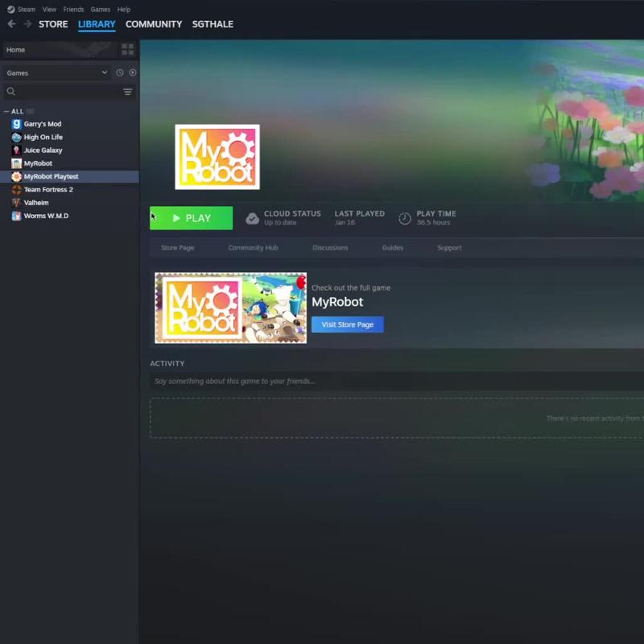Image resolution: width=644 pixels, height=644 pixels.
Task: Collapse the ALL games section
Action: coord(6,111)
